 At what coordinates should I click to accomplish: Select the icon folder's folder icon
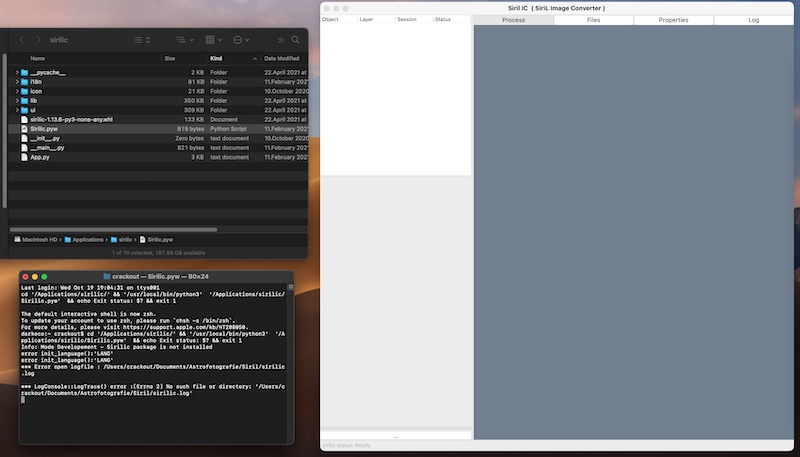click(24, 91)
